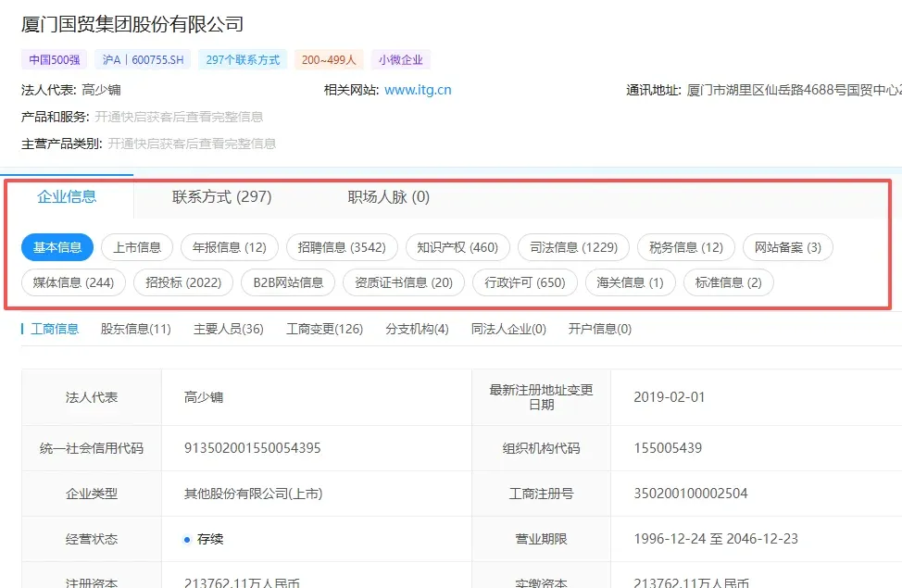Click the 组织机构代码 label cell

[542, 448]
